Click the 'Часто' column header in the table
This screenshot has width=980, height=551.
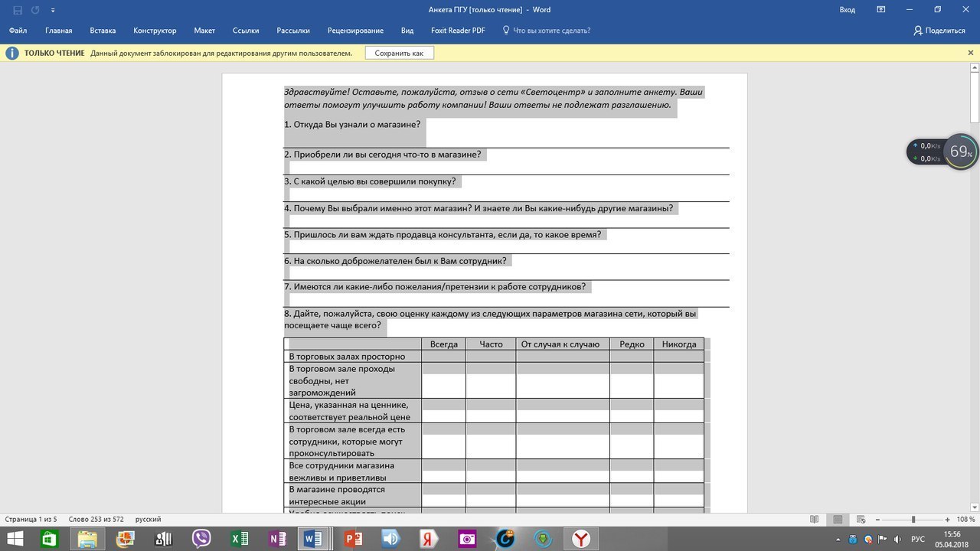(x=491, y=344)
